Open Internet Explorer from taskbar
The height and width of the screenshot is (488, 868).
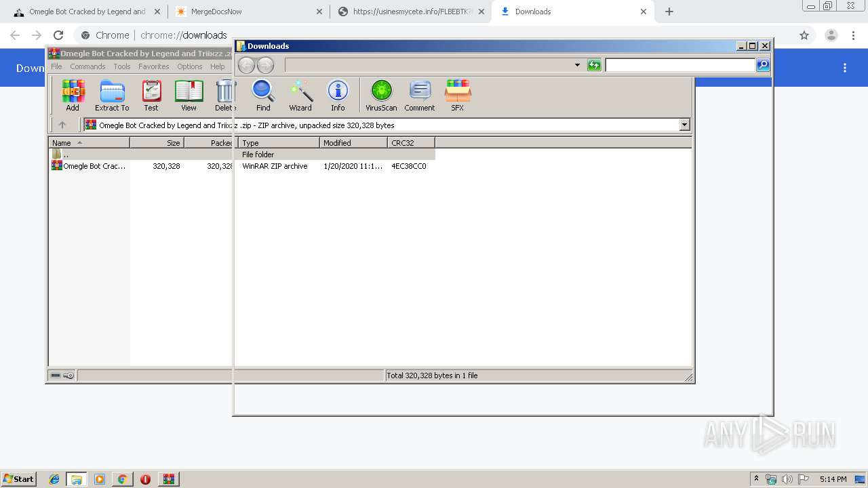click(x=54, y=479)
